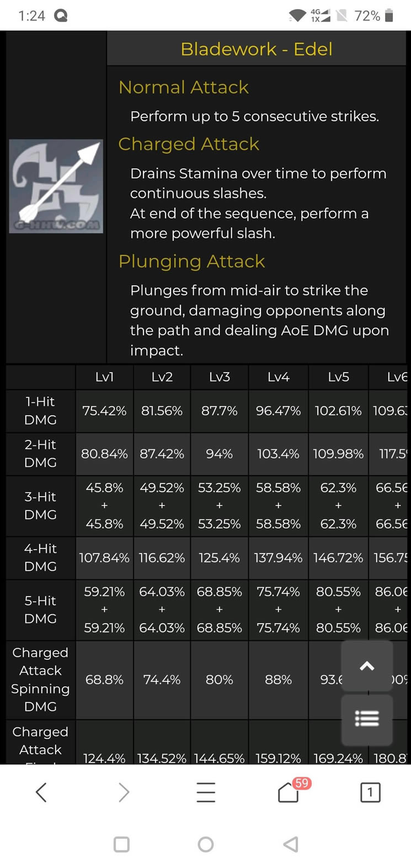Tap the Bladework Edel skill icon
This screenshot has height=868, width=411.
[x=56, y=186]
